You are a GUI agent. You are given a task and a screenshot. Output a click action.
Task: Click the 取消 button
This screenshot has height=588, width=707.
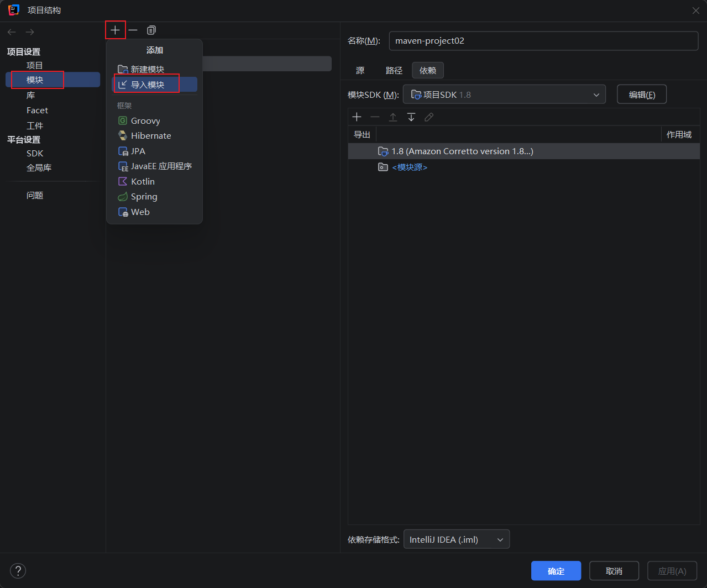click(614, 571)
